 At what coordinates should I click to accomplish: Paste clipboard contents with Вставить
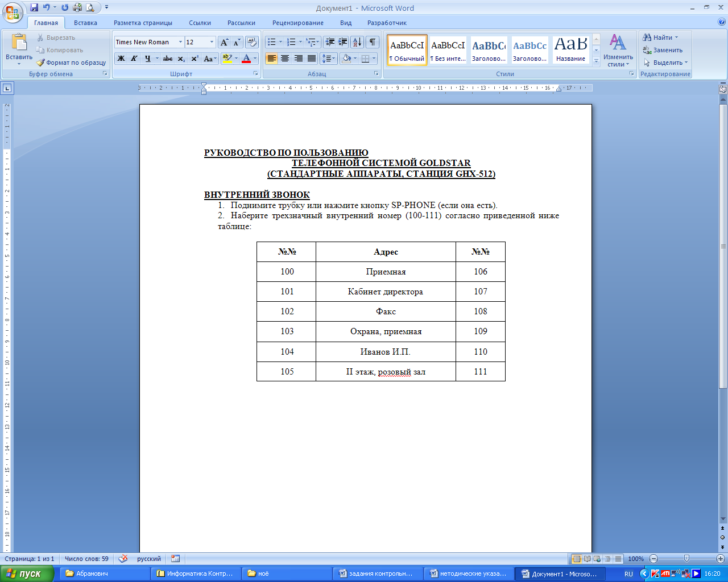pyautogui.click(x=19, y=49)
